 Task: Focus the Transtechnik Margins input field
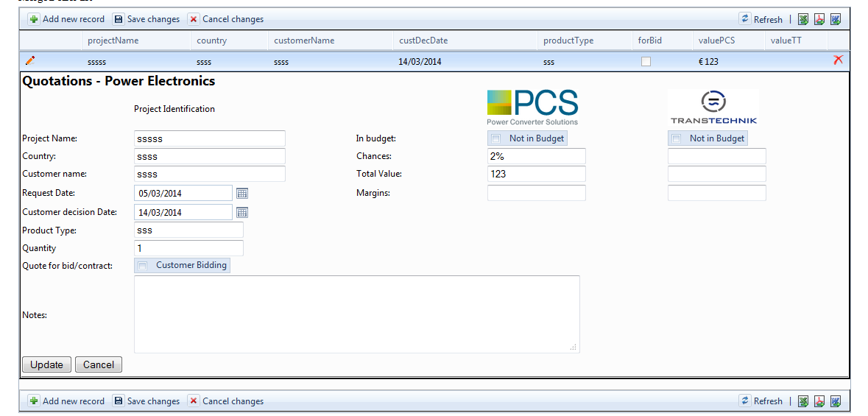[717, 193]
